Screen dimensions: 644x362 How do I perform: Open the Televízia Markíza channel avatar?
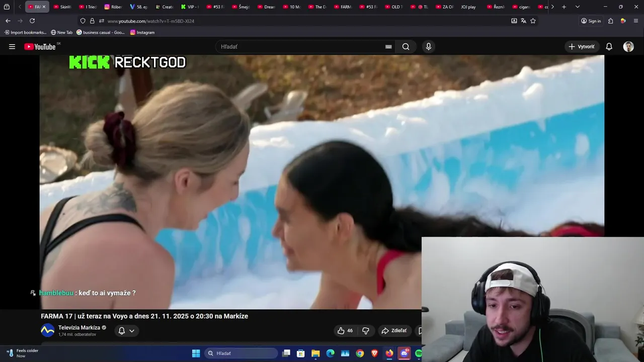tap(47, 330)
